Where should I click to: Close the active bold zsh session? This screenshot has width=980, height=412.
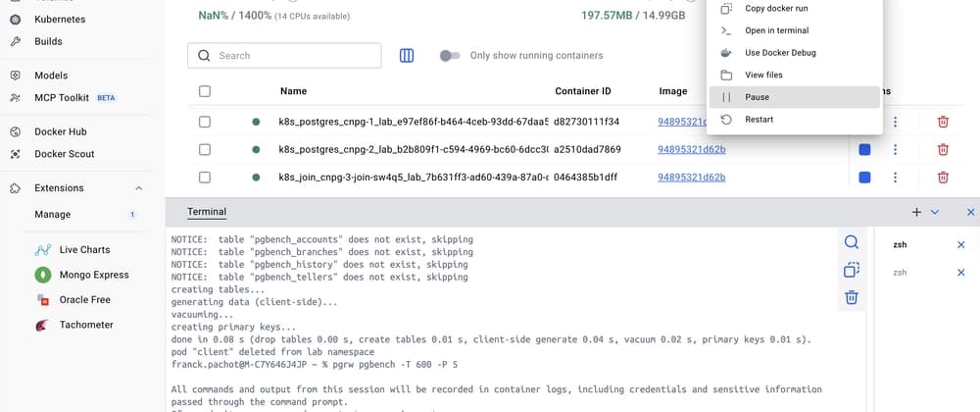961,245
